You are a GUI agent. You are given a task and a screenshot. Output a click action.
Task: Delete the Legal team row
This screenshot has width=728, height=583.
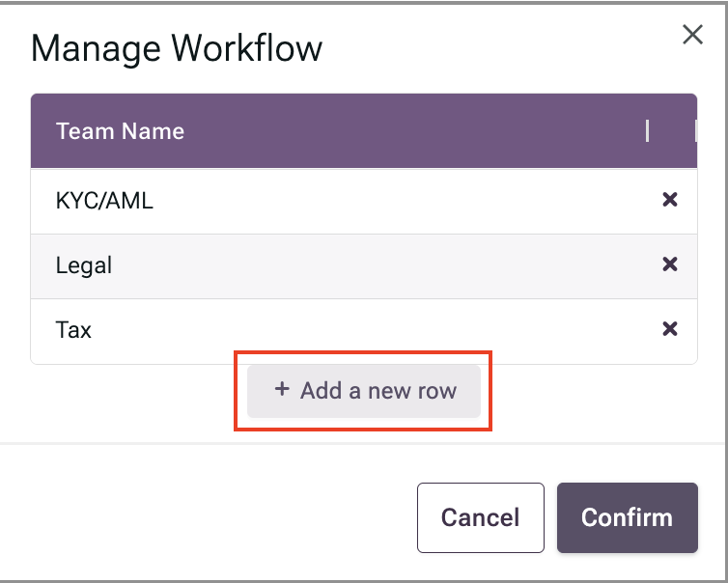669,264
